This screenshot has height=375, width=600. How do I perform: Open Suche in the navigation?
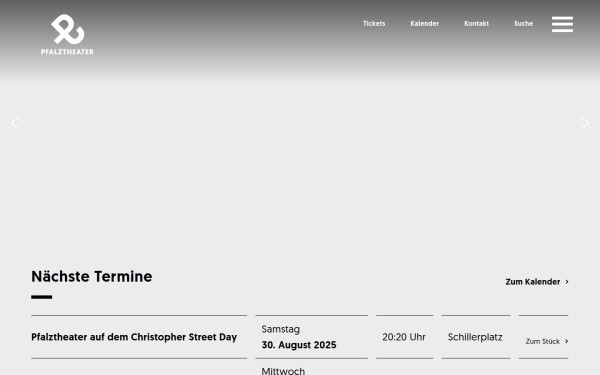pyautogui.click(x=523, y=23)
